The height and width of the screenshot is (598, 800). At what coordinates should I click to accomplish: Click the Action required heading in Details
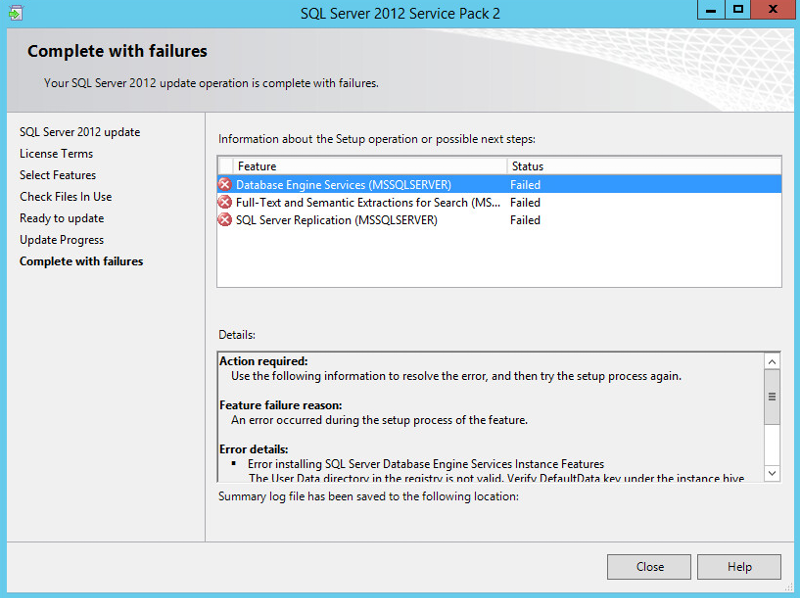263,361
